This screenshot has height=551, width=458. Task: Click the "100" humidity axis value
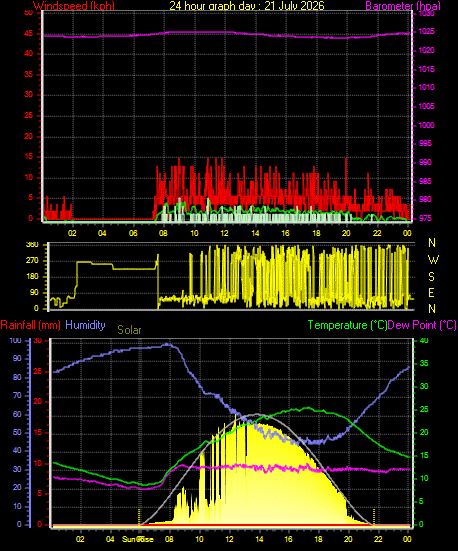(15, 341)
